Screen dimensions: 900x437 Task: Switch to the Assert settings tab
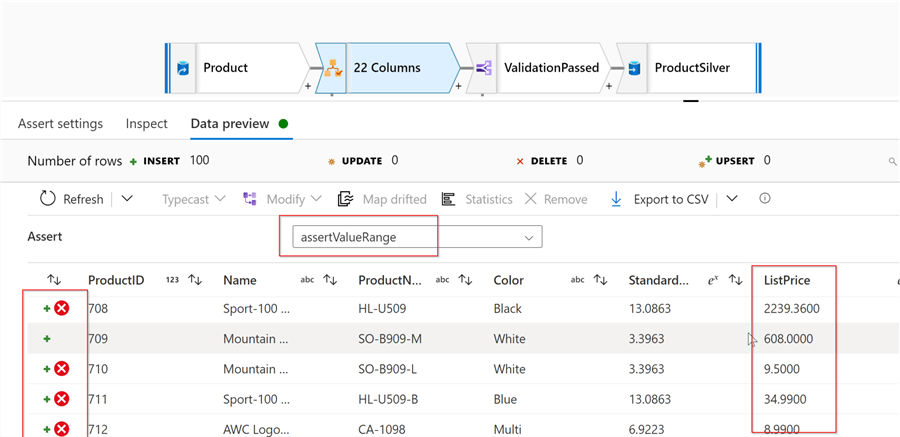click(60, 123)
